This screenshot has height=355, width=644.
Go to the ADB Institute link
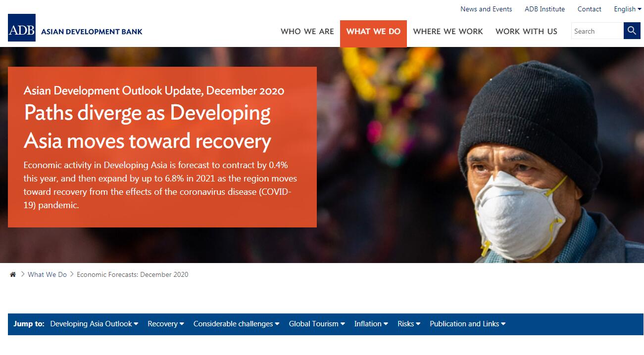pyautogui.click(x=545, y=9)
